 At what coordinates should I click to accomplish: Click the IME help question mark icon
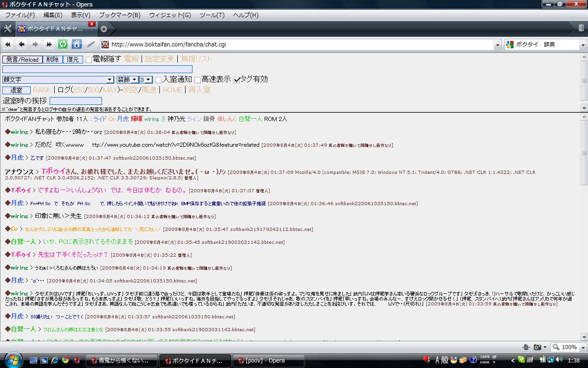click(473, 360)
